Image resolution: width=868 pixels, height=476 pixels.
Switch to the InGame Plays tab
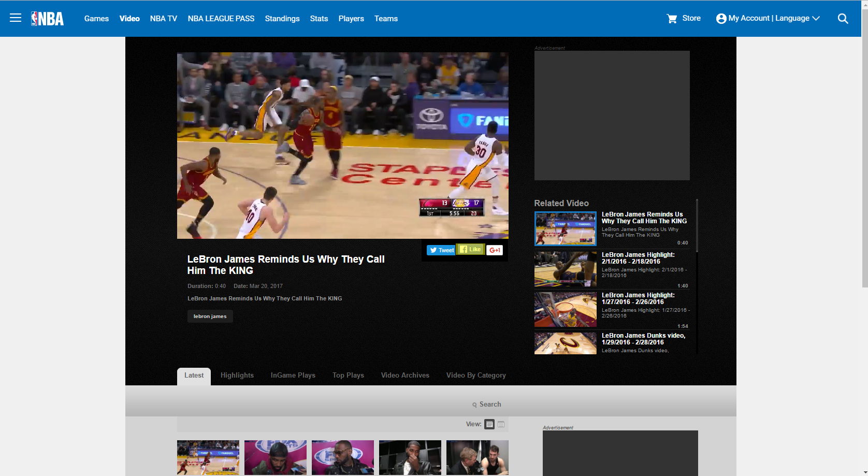coord(293,376)
